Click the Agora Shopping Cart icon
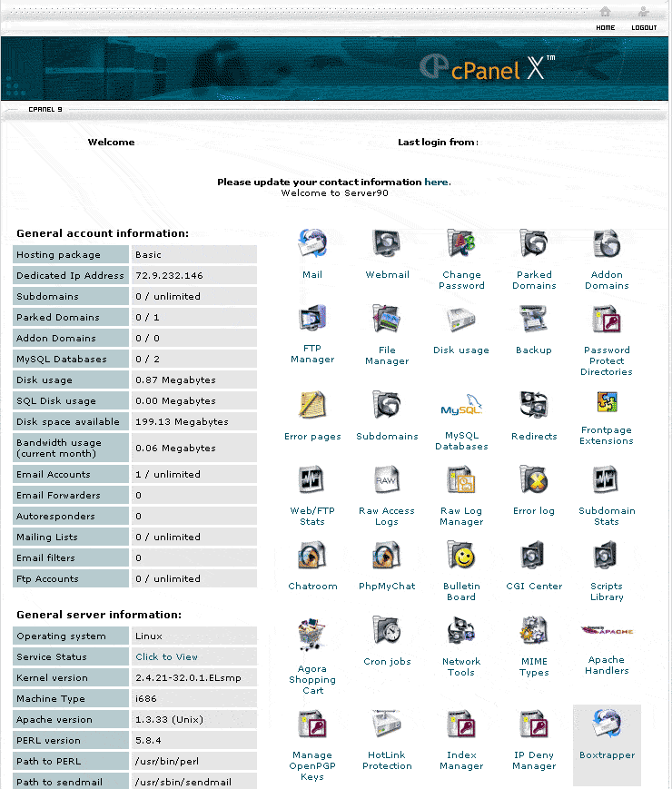Screen dimensions: 672x789 click(x=312, y=635)
